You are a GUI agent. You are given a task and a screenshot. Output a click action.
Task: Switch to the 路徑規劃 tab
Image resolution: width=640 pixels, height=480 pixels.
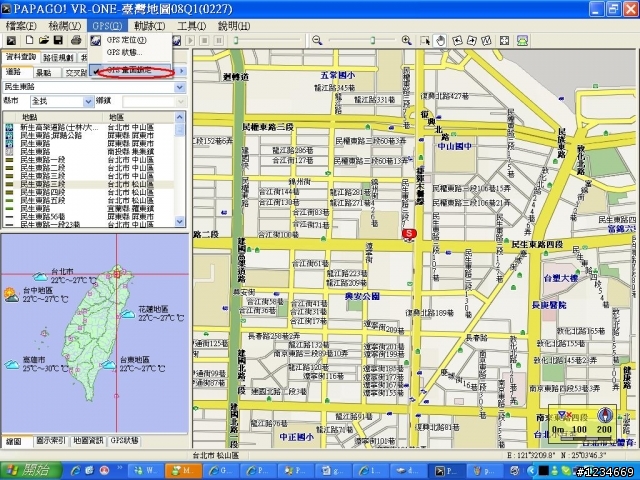pos(58,58)
